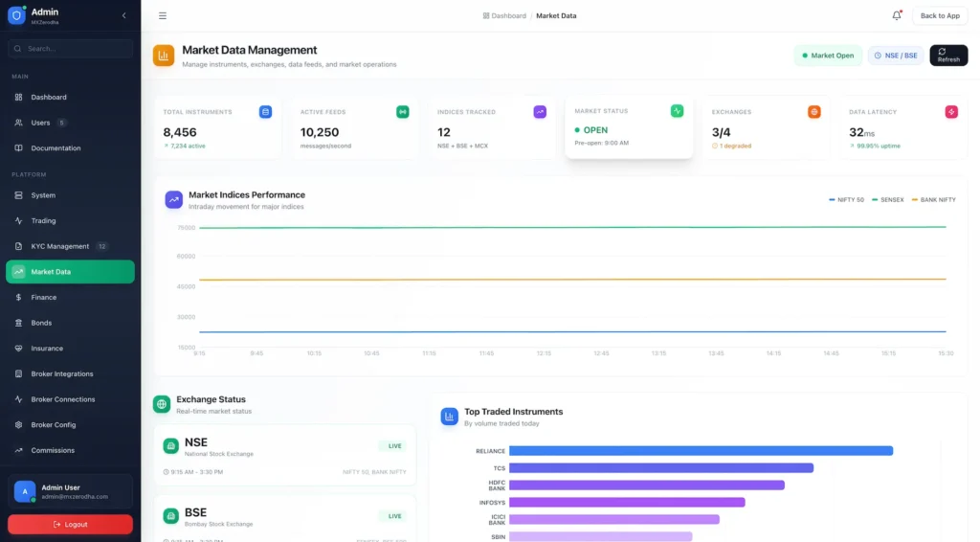Go to the System section
This screenshot has width=980, height=542.
(70, 195)
